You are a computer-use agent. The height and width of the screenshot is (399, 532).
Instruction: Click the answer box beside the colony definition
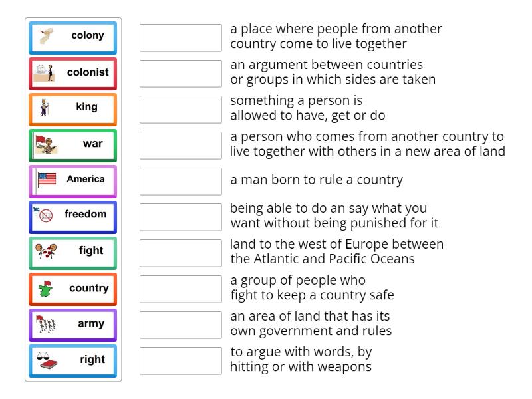pos(180,36)
